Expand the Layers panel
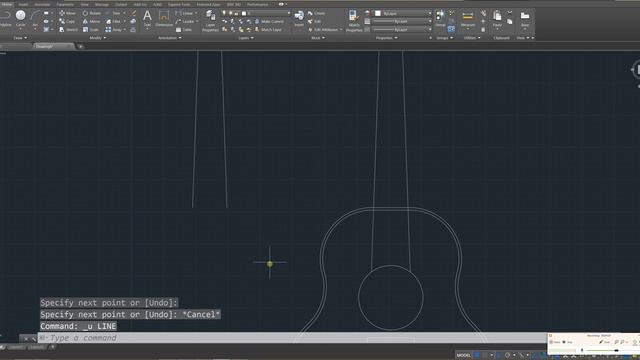The height and width of the screenshot is (360, 640). (x=246, y=38)
